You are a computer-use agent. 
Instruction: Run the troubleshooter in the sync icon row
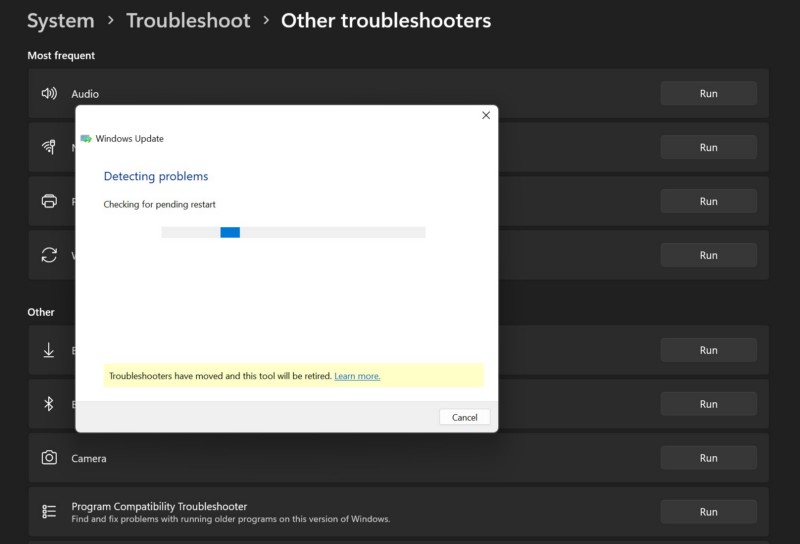tap(708, 255)
